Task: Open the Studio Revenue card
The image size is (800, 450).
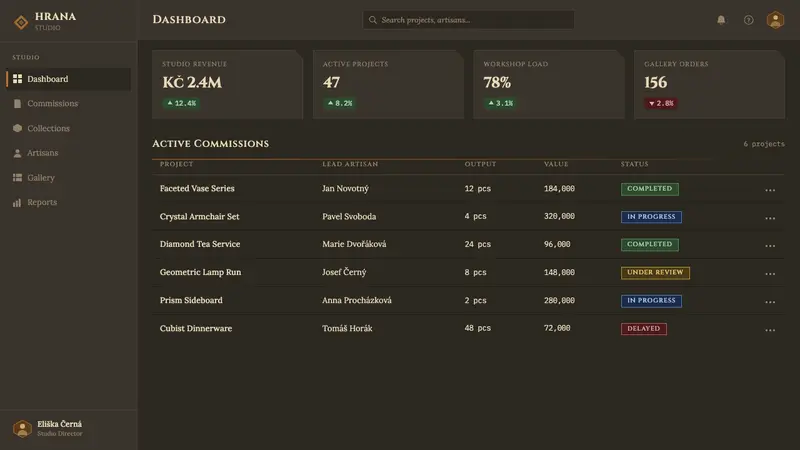Action: (228, 85)
